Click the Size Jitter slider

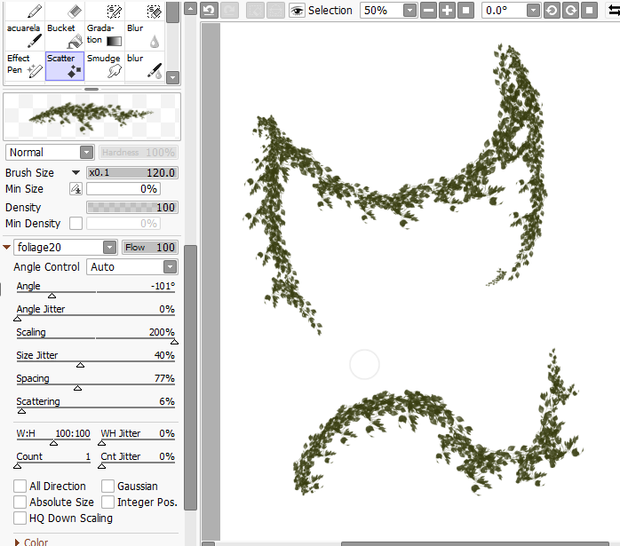(95, 359)
